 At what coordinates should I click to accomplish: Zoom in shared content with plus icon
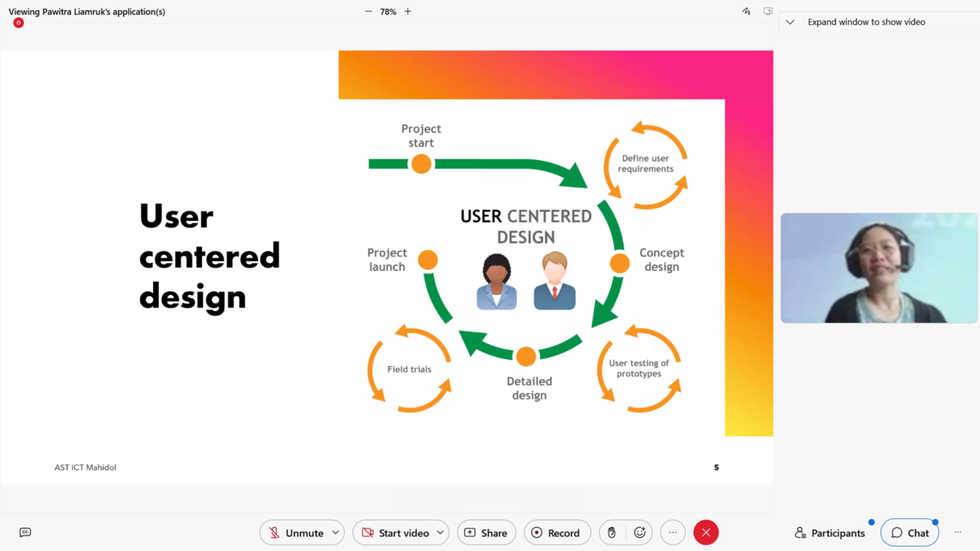click(x=407, y=12)
